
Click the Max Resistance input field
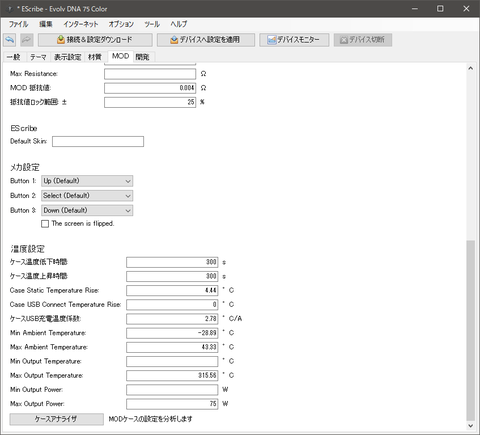coord(150,74)
